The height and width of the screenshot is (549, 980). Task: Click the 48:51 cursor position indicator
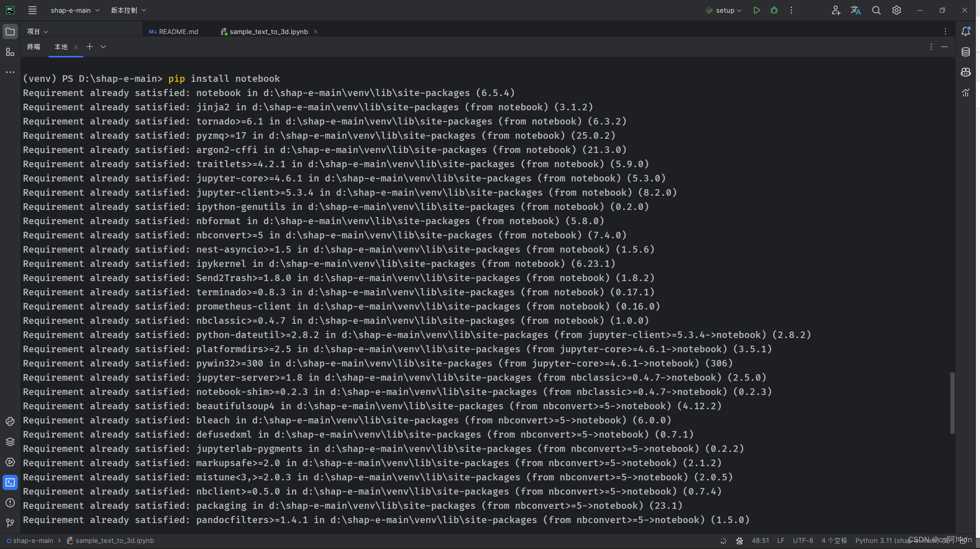point(760,541)
